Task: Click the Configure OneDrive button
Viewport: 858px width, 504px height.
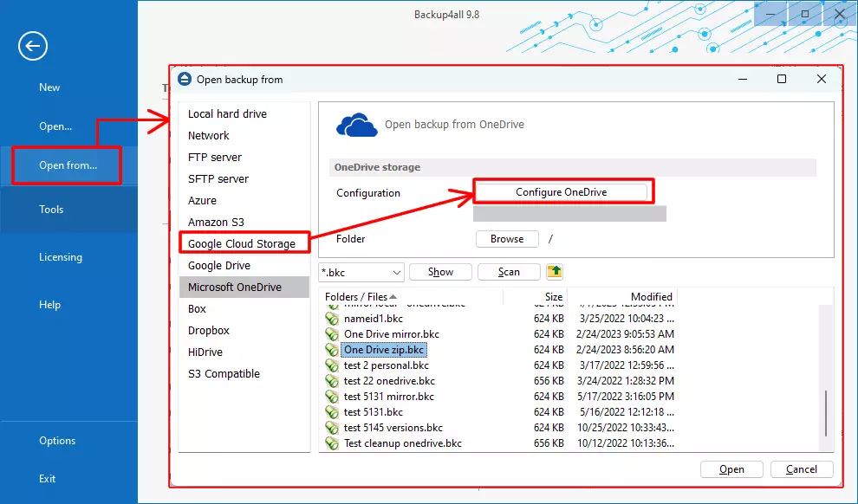Action: tap(562, 191)
